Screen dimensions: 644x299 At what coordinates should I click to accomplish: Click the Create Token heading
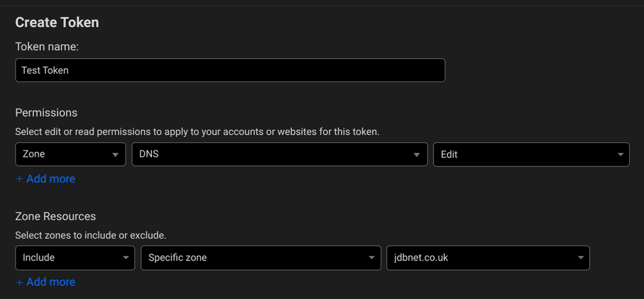click(x=57, y=23)
